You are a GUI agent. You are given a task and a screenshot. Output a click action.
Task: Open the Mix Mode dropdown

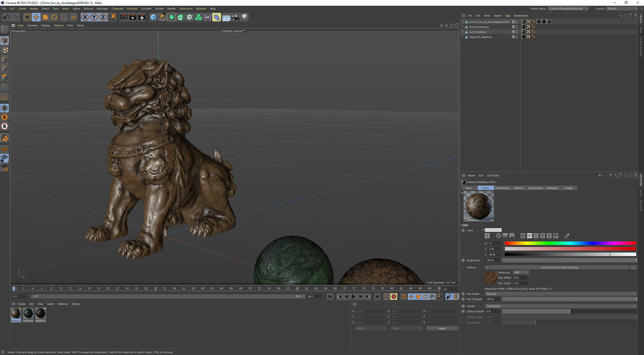click(561, 294)
